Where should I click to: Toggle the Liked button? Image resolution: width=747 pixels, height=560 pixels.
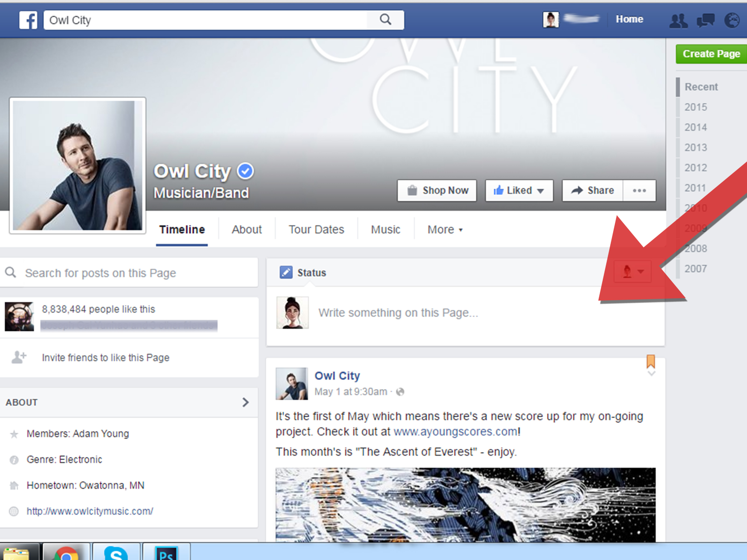tap(519, 191)
